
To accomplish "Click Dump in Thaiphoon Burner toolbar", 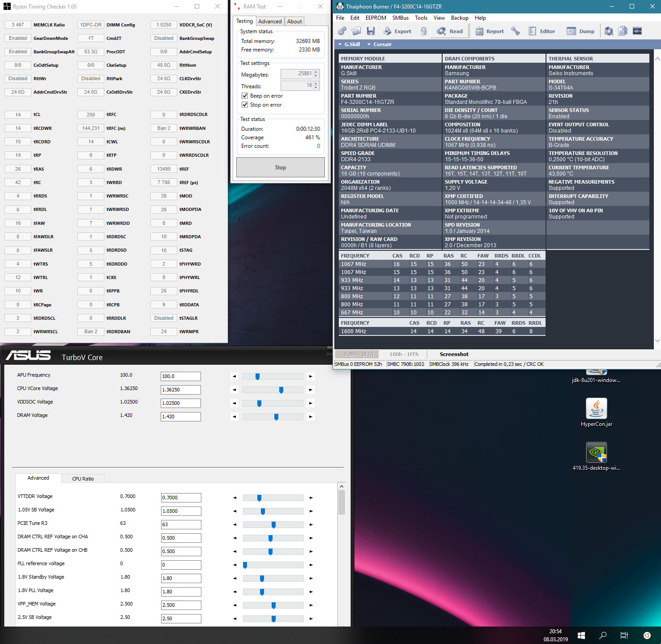I will pos(580,31).
